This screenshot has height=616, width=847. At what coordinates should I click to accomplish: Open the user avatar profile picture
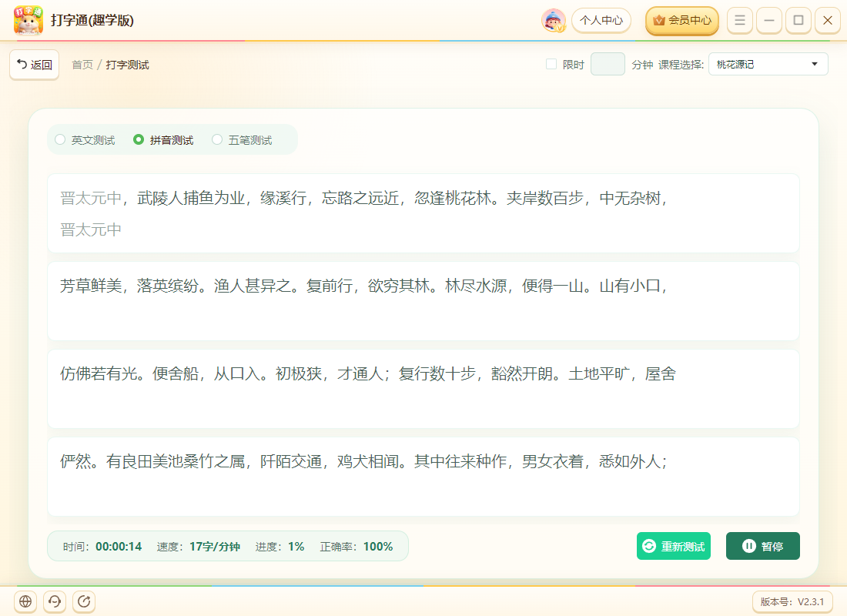click(554, 21)
